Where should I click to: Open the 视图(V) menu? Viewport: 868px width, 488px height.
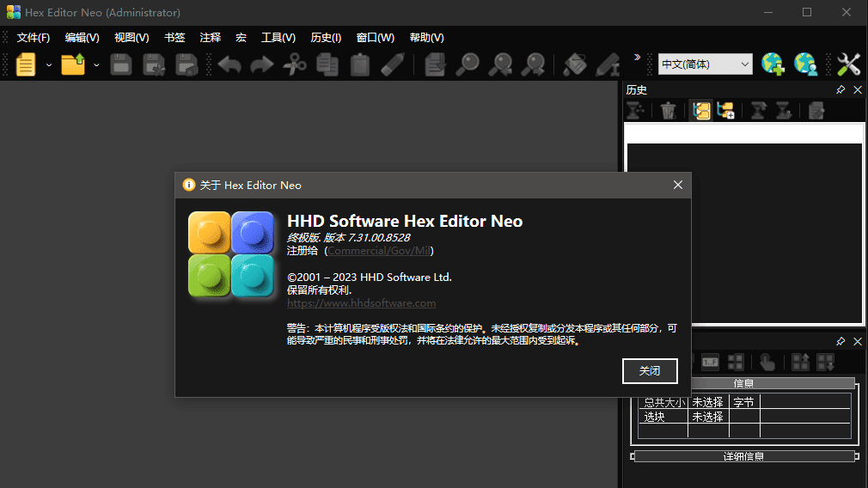tap(131, 38)
